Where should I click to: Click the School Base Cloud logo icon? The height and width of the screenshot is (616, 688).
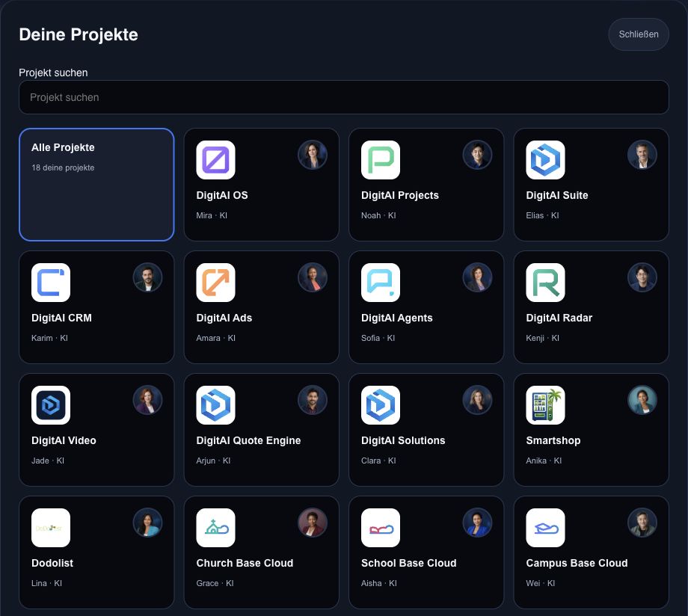[x=381, y=528]
